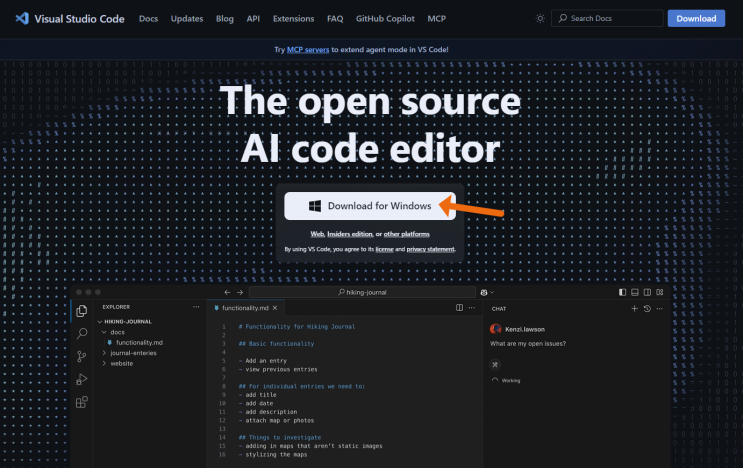The height and width of the screenshot is (468, 743).
Task: Click code line "- view previous entries"
Action: 278,369
